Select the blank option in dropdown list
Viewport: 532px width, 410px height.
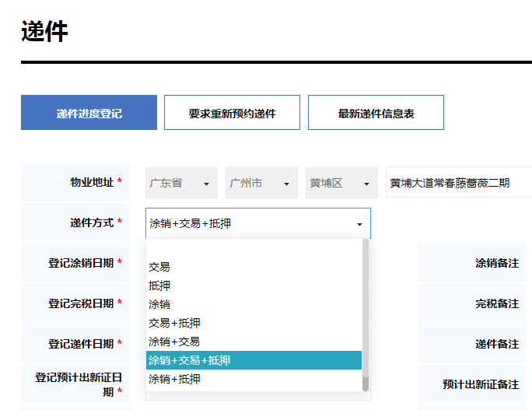254,248
